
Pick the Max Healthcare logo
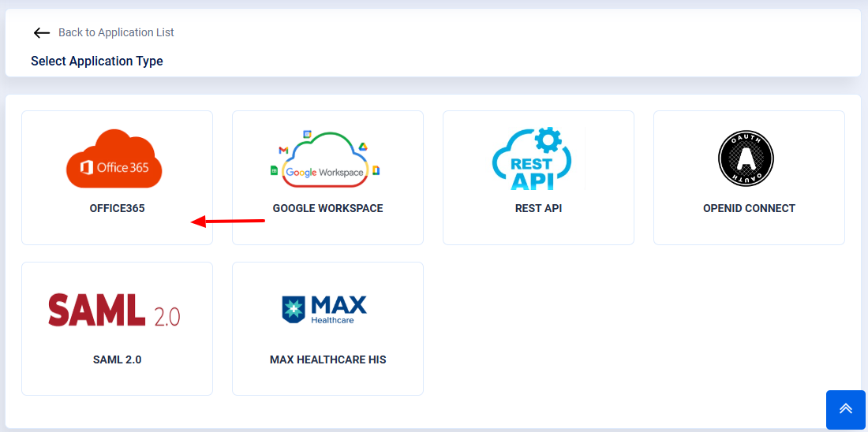(x=324, y=310)
